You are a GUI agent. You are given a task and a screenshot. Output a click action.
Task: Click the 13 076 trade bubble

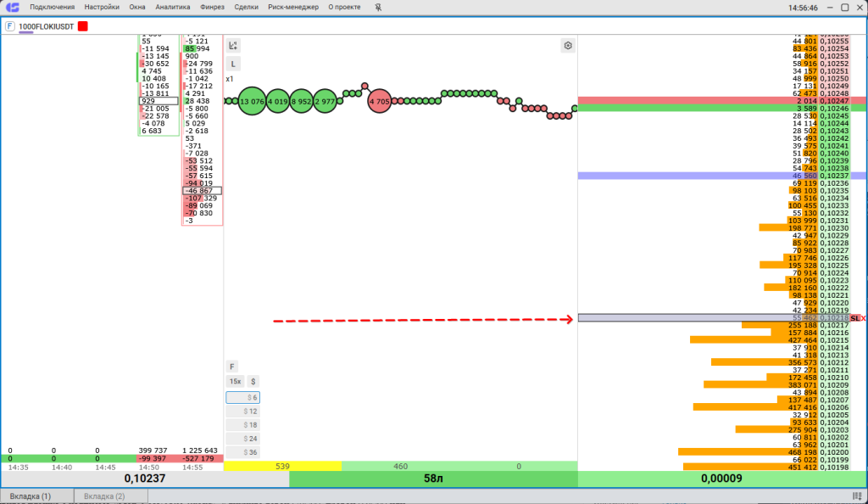coord(252,101)
